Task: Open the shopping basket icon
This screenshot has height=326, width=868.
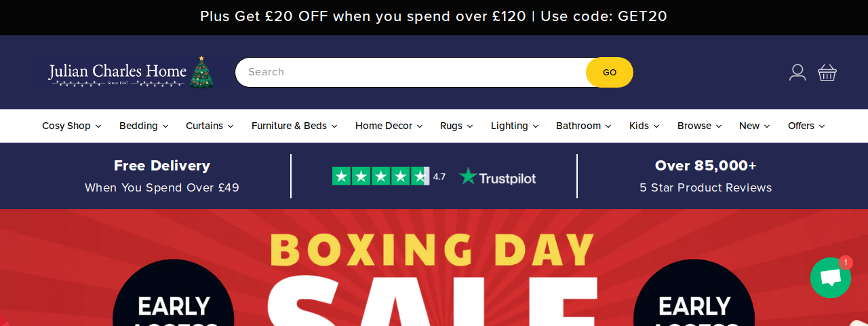Action: 827,73
